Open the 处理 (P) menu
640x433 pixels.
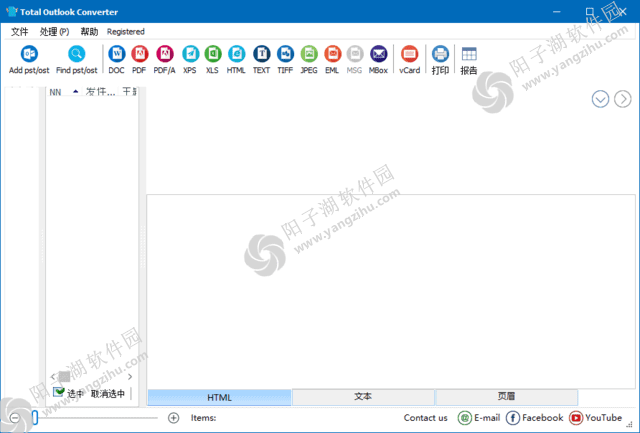pos(54,31)
